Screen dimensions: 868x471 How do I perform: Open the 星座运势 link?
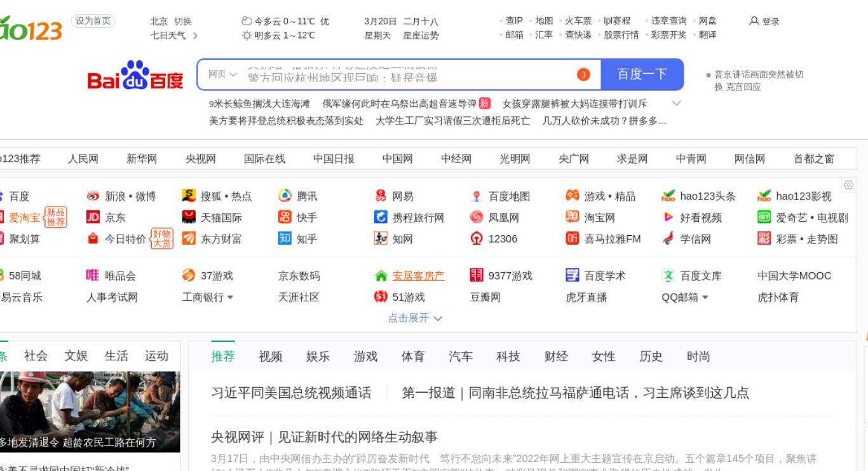421,36
